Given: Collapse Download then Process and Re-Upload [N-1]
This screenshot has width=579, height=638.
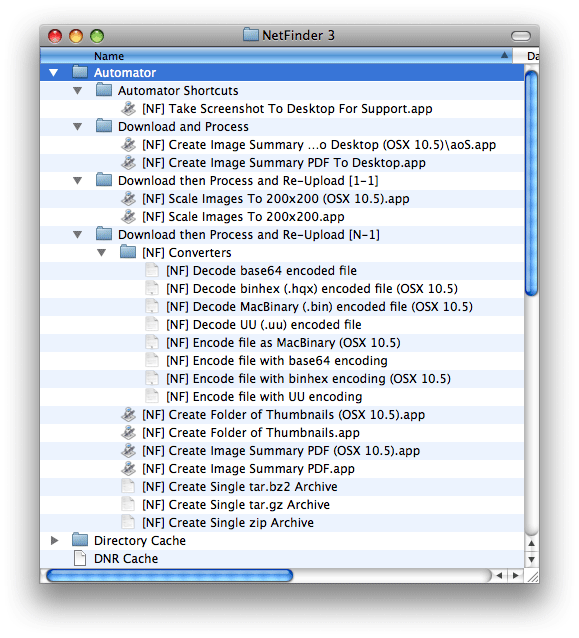Looking at the screenshot, I should 77,235.
